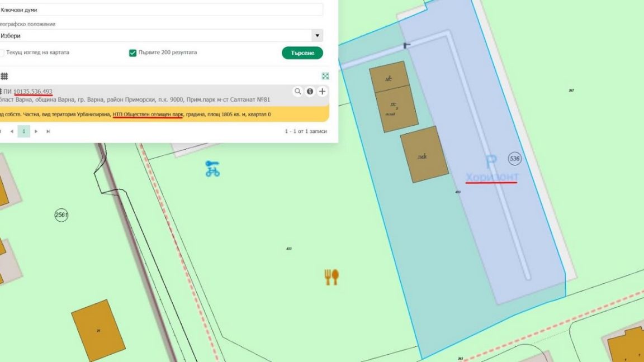Screen dimensions: 644x362
Task: Open info icon for parcel 10135.536.493
Action: click(x=310, y=92)
